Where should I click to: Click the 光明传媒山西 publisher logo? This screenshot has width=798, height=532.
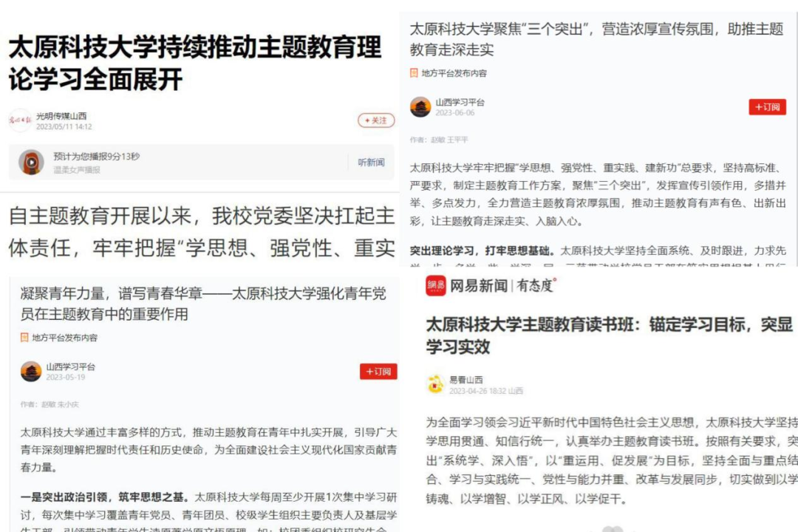click(20, 120)
